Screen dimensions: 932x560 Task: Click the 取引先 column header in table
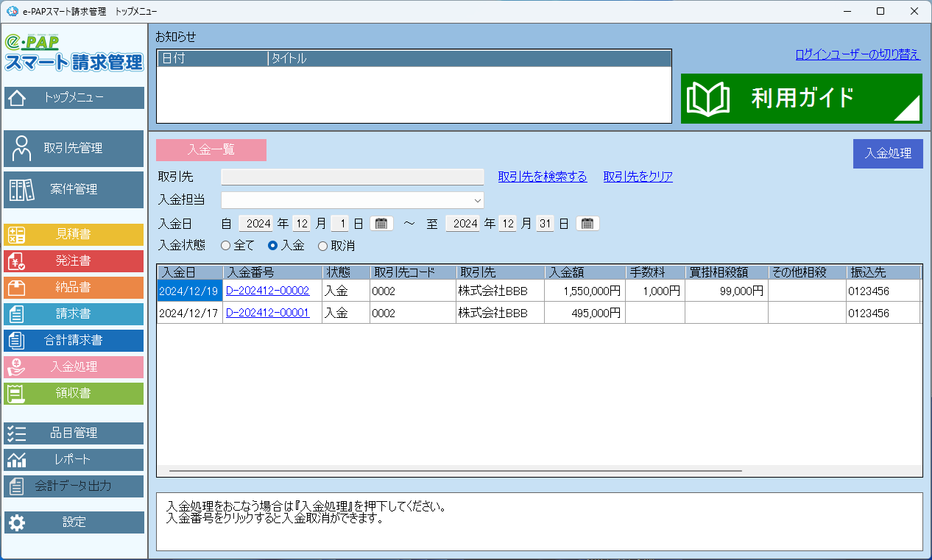coord(500,272)
